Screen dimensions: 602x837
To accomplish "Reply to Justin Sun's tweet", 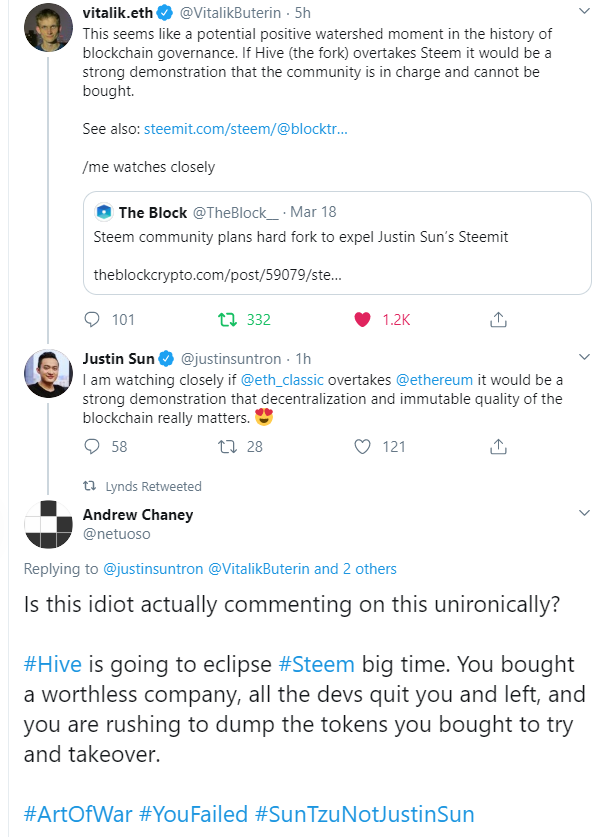I will point(93,446).
